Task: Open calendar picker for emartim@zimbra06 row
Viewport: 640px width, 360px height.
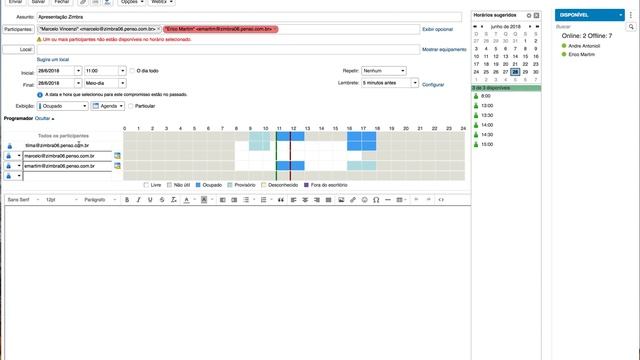Action: [117, 166]
